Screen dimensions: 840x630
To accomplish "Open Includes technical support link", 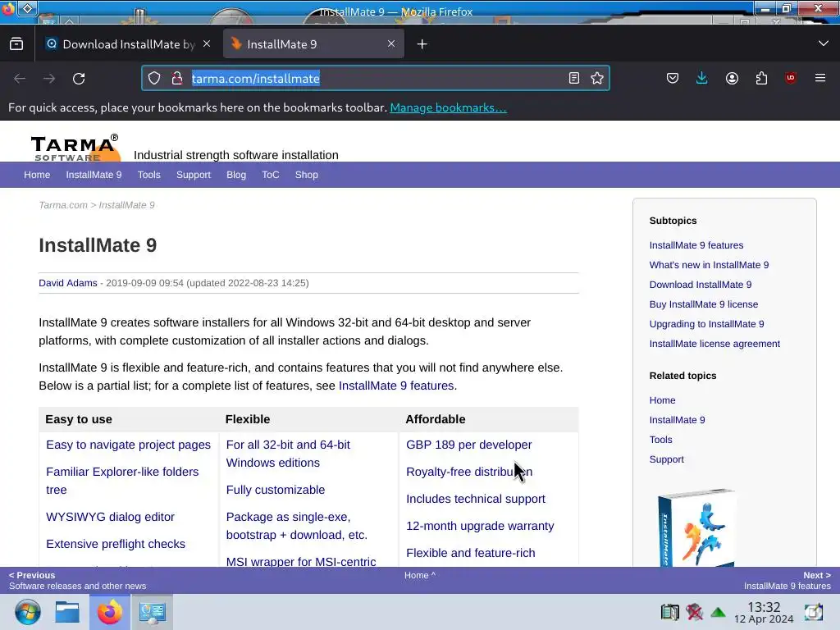I will click(476, 499).
